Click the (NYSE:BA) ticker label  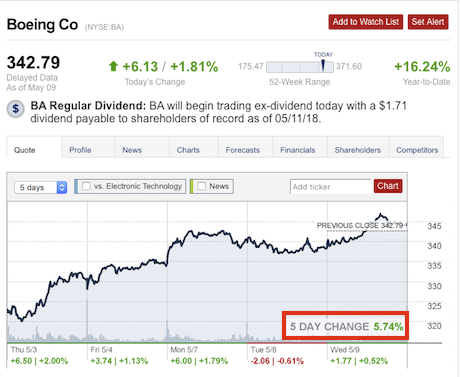pos(104,27)
